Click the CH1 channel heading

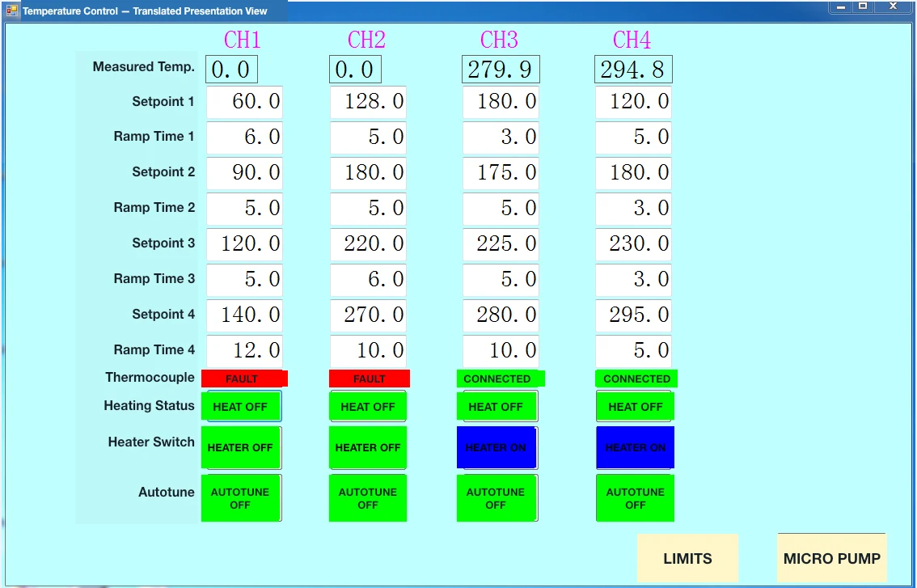click(x=242, y=40)
